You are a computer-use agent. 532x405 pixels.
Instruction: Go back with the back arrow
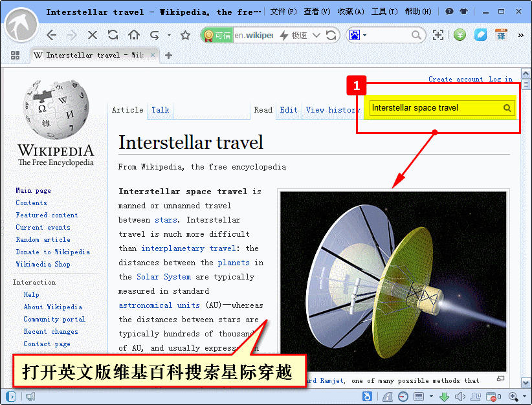click(x=52, y=34)
